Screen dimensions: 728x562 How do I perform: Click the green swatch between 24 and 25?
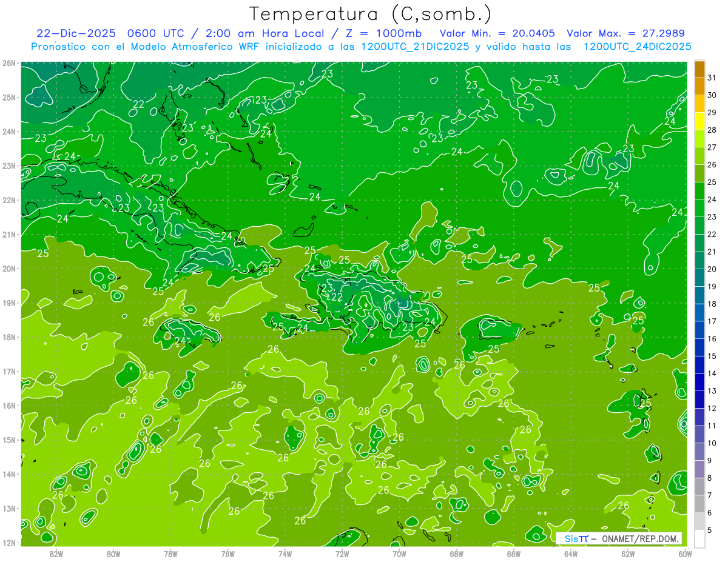[699, 190]
